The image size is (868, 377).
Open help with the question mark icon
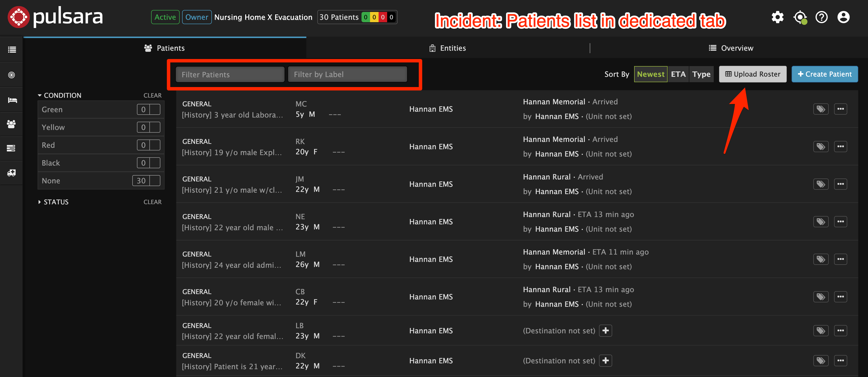pos(822,17)
